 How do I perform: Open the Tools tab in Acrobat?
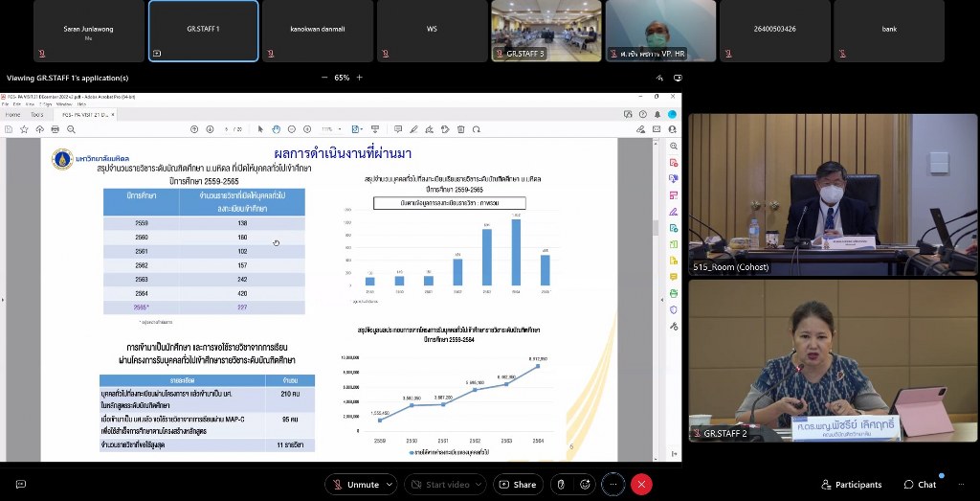click(37, 114)
